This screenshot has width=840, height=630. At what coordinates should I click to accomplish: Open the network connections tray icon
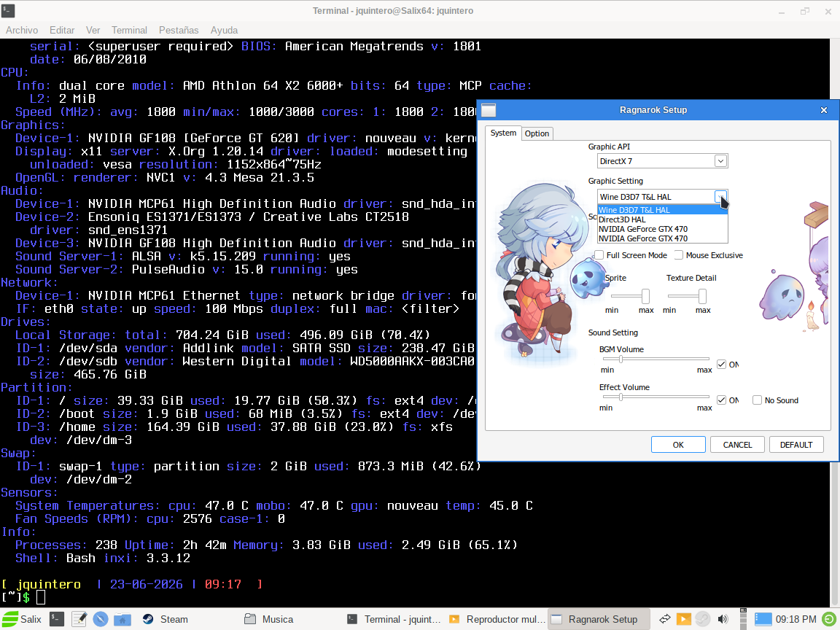[665, 619]
